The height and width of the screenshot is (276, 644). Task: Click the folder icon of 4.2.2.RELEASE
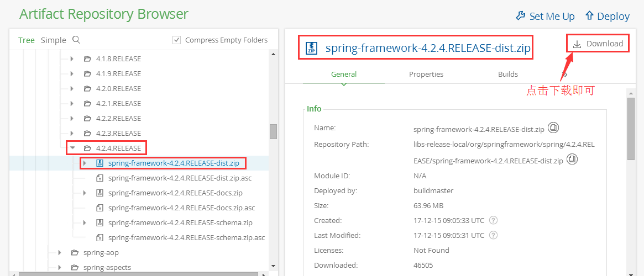tap(87, 119)
